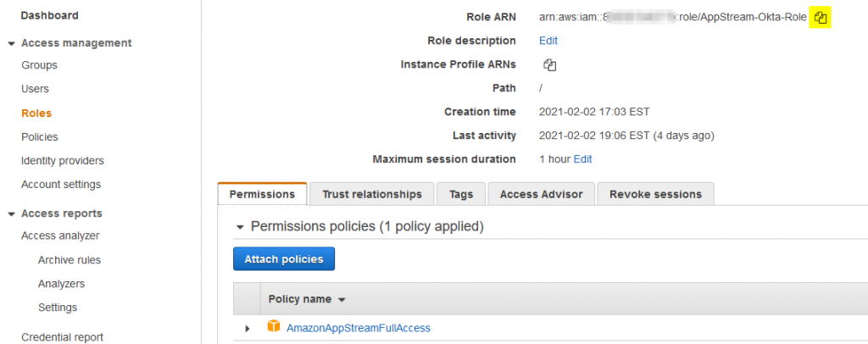Copy the Instance Profile ARNs value
Screen dimensions: 868x344
549,65
